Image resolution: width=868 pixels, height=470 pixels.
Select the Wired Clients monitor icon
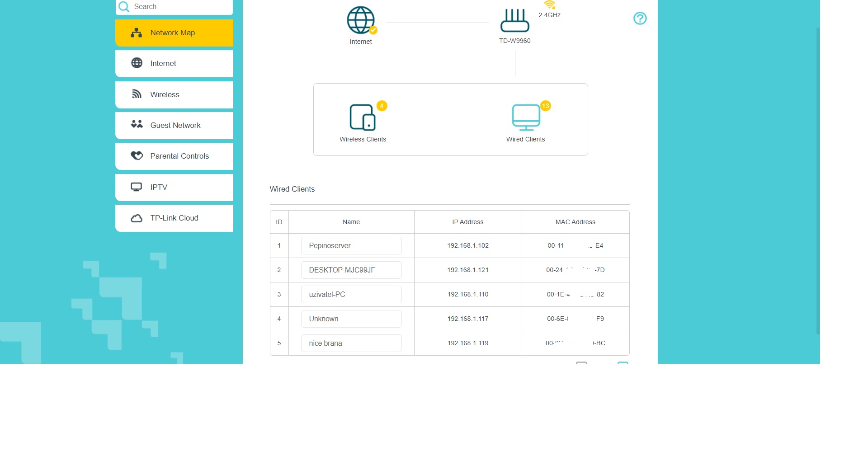pyautogui.click(x=526, y=117)
